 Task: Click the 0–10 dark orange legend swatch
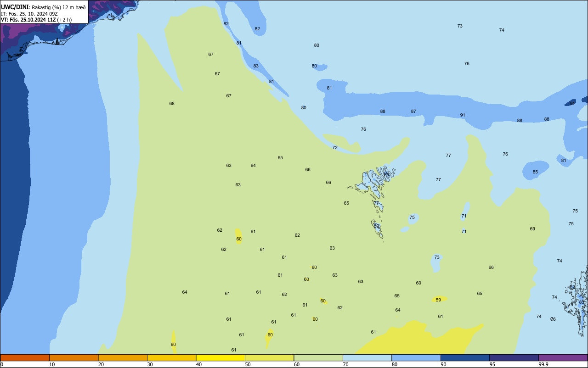click(x=25, y=357)
